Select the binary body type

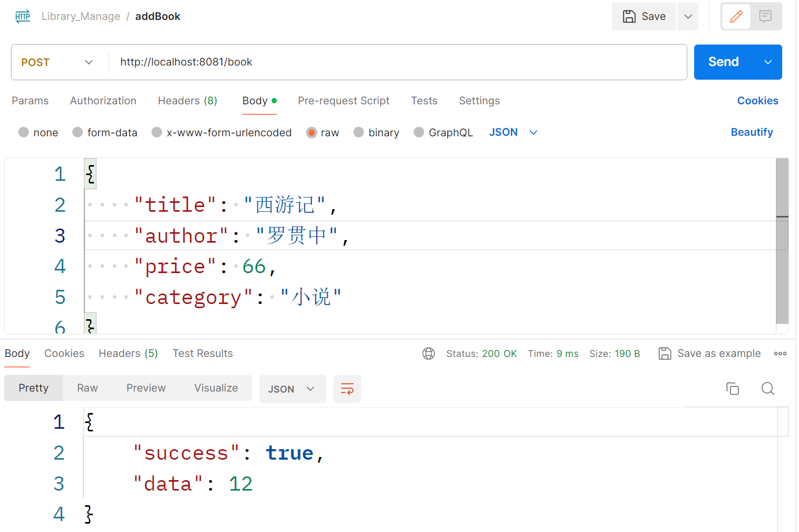[x=376, y=133]
